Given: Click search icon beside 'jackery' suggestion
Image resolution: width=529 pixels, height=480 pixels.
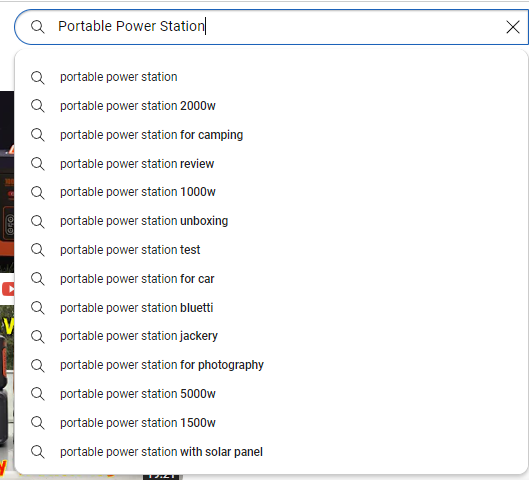Looking at the screenshot, I should pyautogui.click(x=37, y=337).
